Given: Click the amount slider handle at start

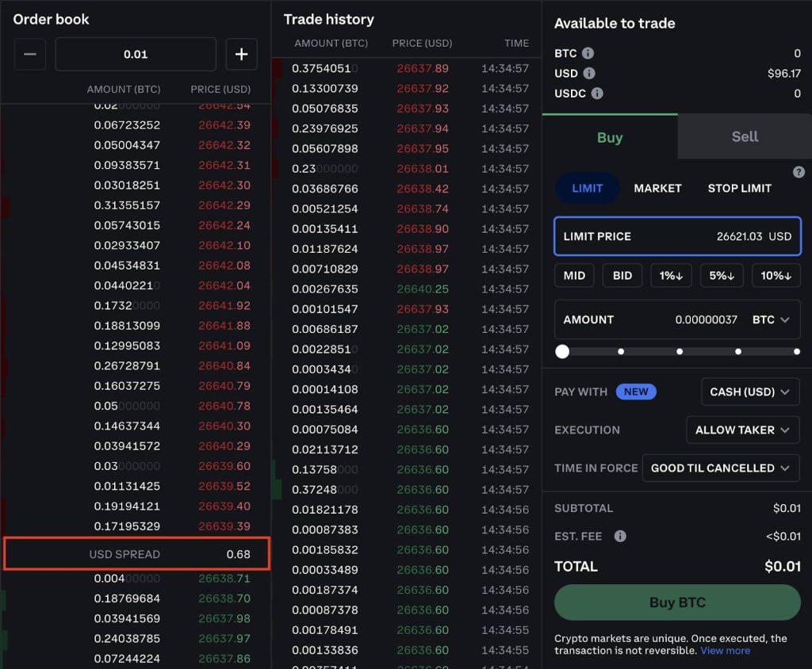Looking at the screenshot, I should [562, 351].
